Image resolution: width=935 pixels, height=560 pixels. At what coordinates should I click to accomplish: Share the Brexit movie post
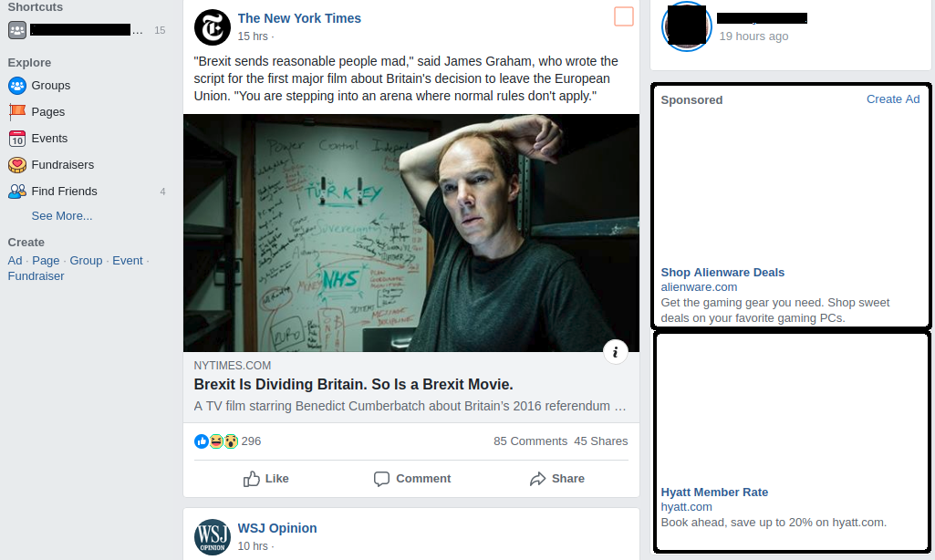(x=557, y=479)
